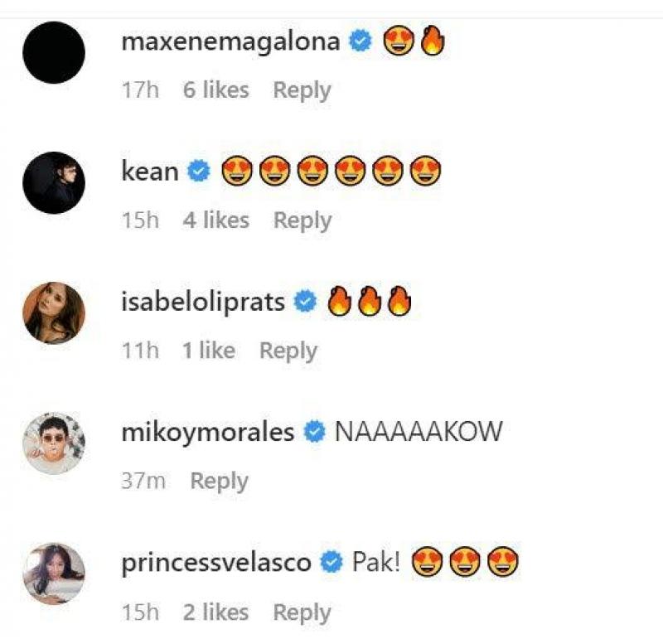Open the maxenemagalona username link
663x644 pixels.
[x=230, y=41]
